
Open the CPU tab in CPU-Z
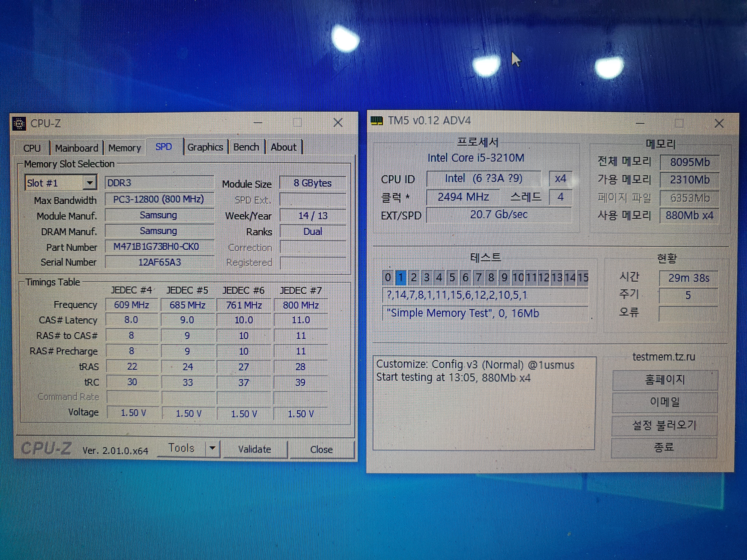click(x=32, y=148)
